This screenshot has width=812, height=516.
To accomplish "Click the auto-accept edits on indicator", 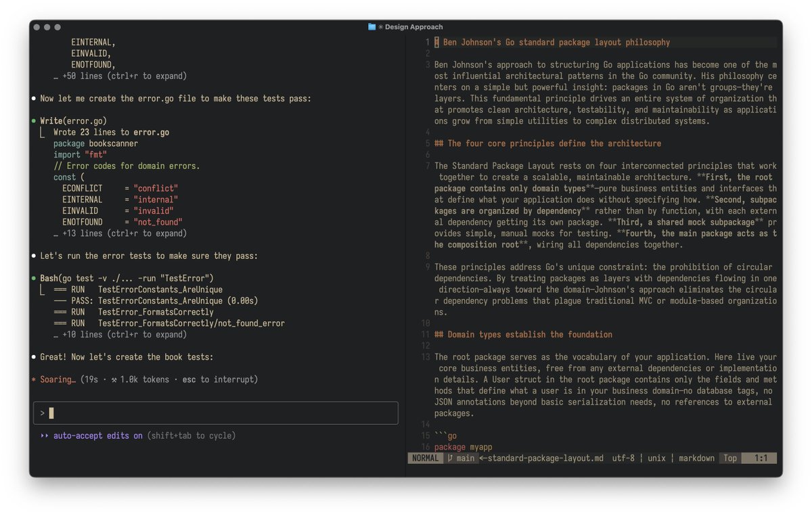I will pos(98,436).
